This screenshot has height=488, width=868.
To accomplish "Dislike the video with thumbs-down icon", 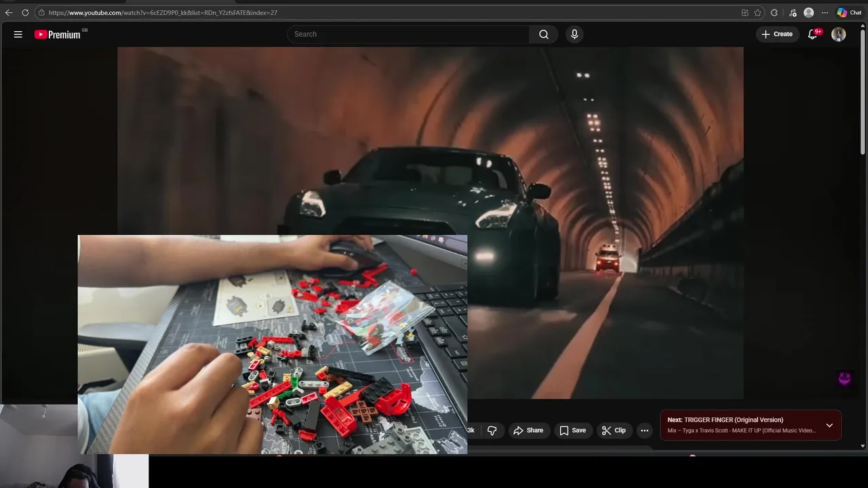I will pyautogui.click(x=492, y=430).
